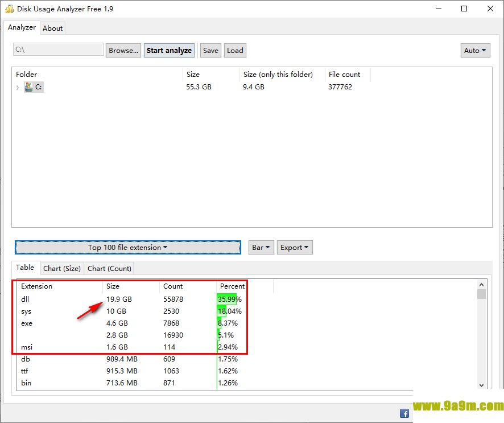Click the 19.9 GB size cell
The height and width of the screenshot is (423, 504).
click(119, 299)
